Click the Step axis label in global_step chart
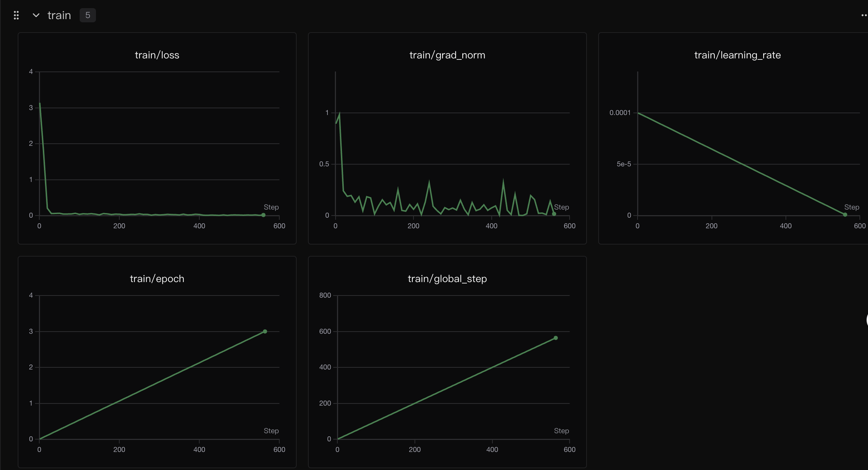 561,431
